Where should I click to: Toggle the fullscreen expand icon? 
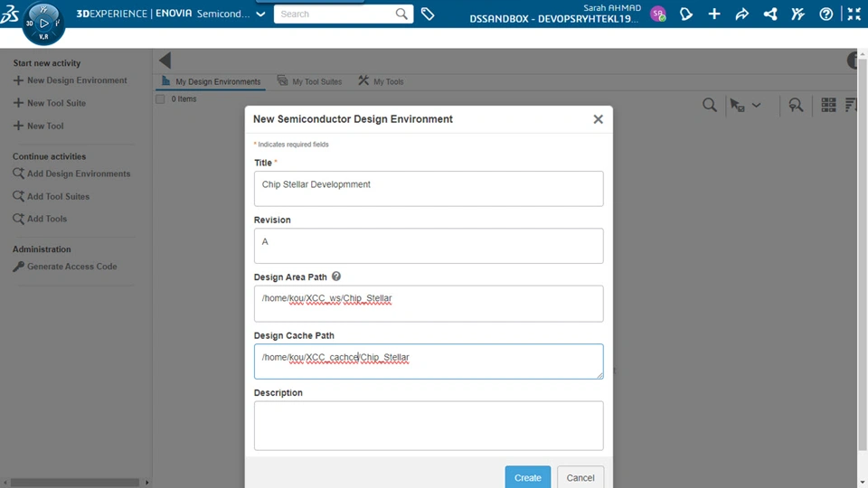(854, 14)
